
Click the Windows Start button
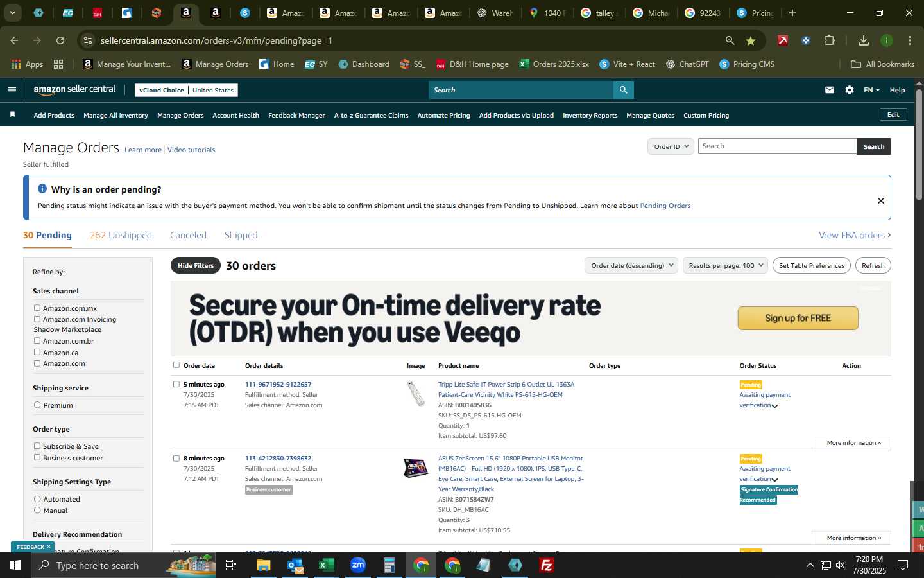15,565
